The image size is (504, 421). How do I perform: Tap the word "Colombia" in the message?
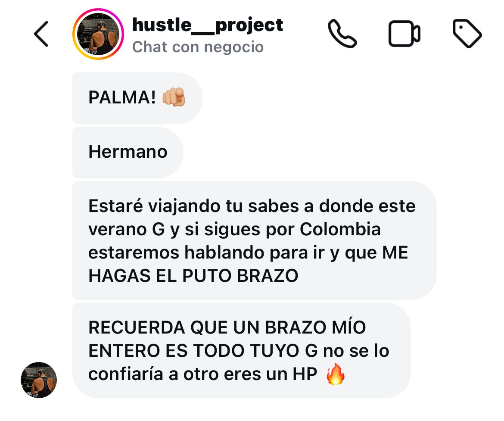click(x=340, y=229)
